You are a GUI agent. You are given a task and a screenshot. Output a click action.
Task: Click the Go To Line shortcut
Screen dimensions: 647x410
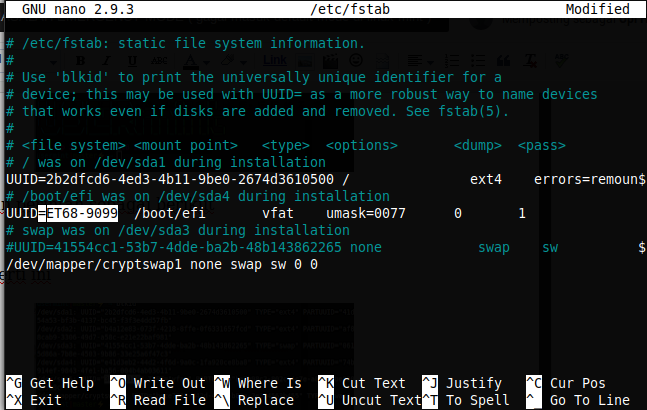tap(578, 400)
